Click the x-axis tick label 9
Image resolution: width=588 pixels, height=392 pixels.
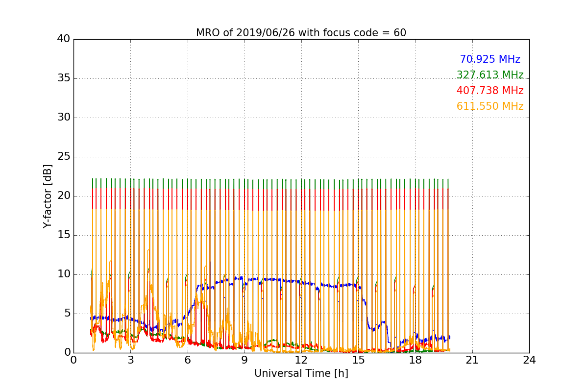pos(245,360)
